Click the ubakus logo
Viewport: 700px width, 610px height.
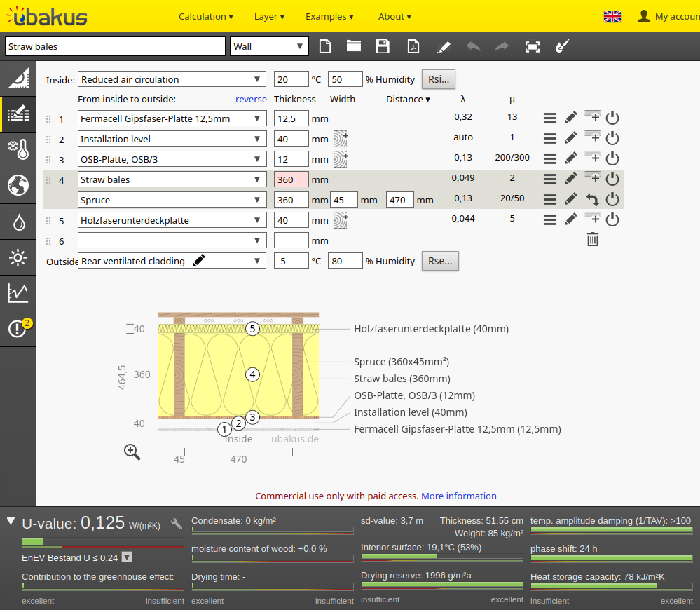[46, 16]
